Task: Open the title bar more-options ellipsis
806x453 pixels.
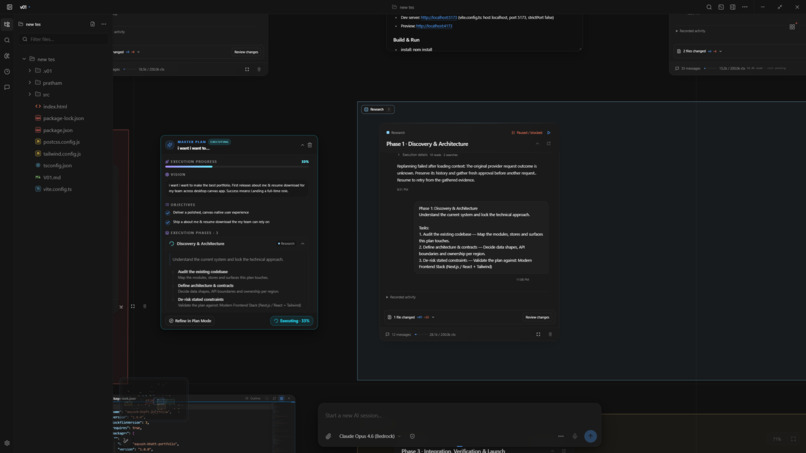Action: coord(745,7)
